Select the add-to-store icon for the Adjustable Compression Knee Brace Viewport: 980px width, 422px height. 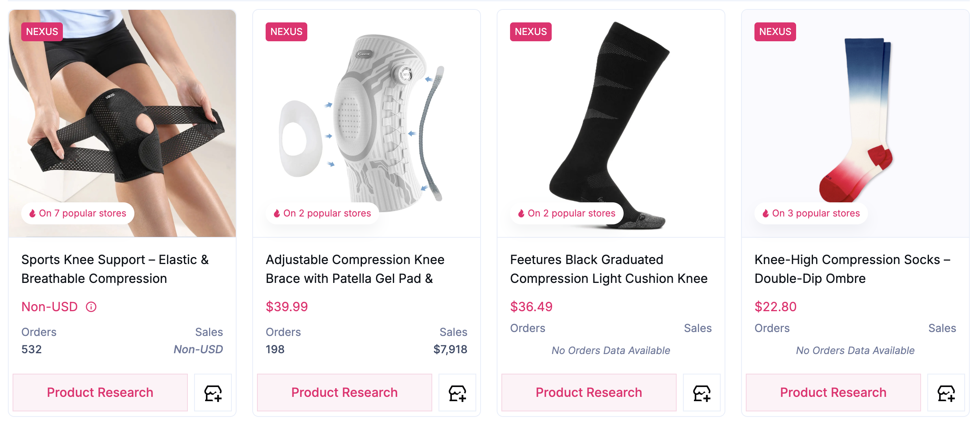tap(457, 392)
